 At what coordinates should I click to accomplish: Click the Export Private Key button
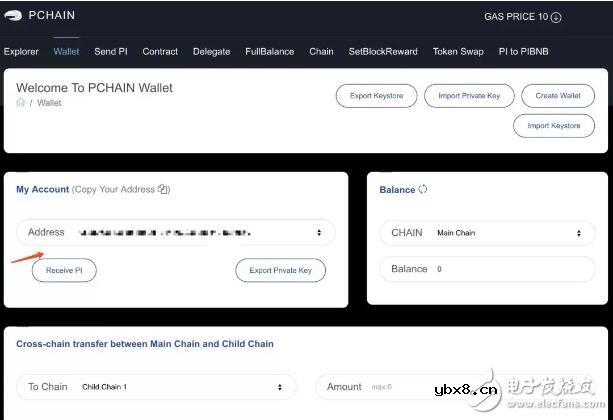(x=280, y=270)
